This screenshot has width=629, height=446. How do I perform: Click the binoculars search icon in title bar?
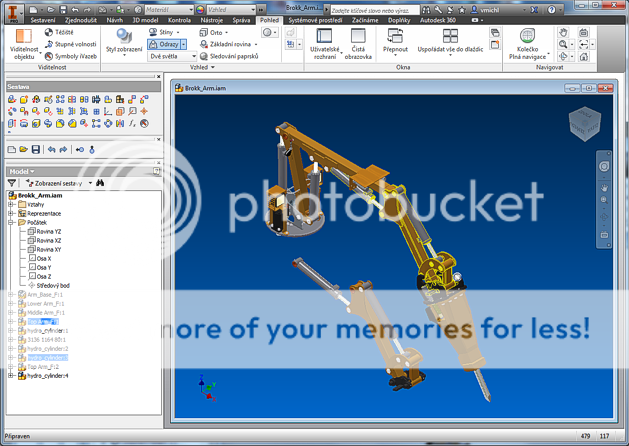pos(426,10)
